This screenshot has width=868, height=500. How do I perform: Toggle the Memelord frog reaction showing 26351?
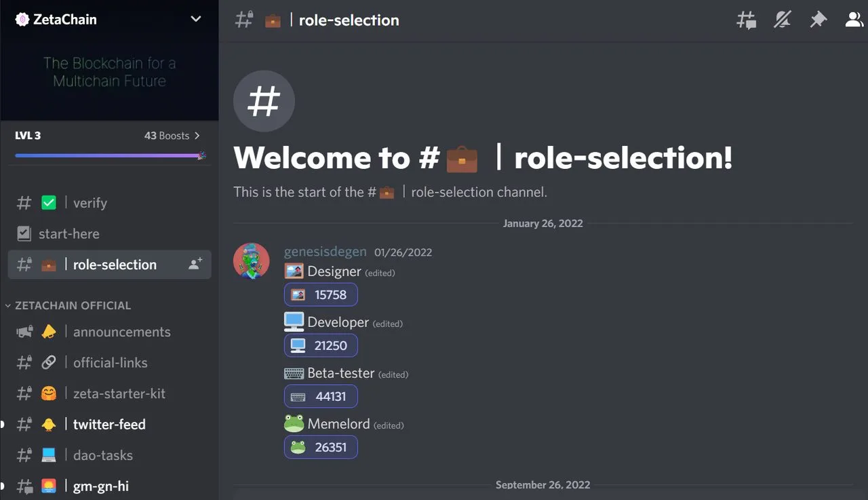click(x=321, y=447)
